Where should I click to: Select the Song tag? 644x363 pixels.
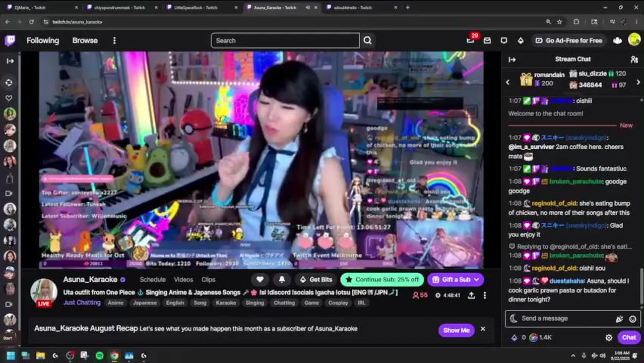200,303
